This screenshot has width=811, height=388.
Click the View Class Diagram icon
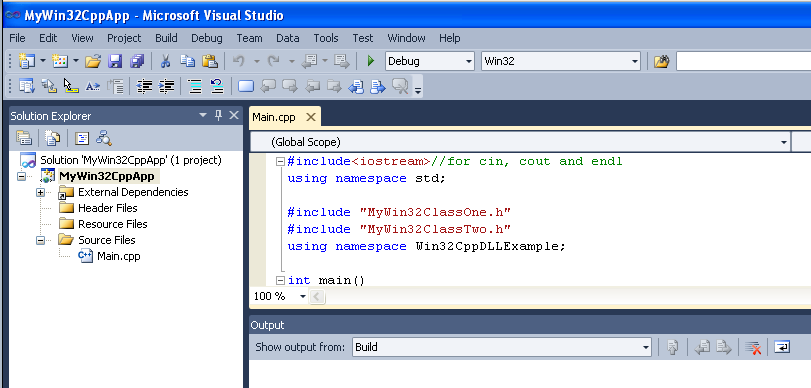click(x=104, y=138)
